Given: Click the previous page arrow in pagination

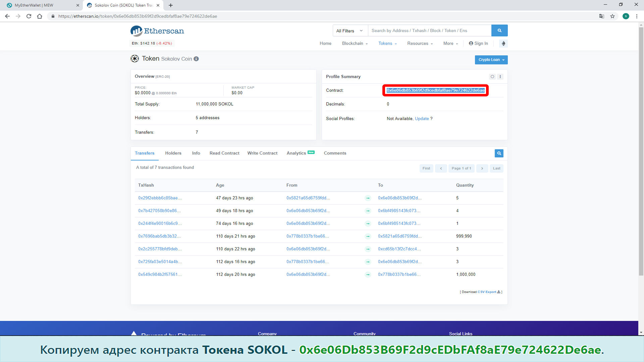Looking at the screenshot, I should click(x=441, y=168).
